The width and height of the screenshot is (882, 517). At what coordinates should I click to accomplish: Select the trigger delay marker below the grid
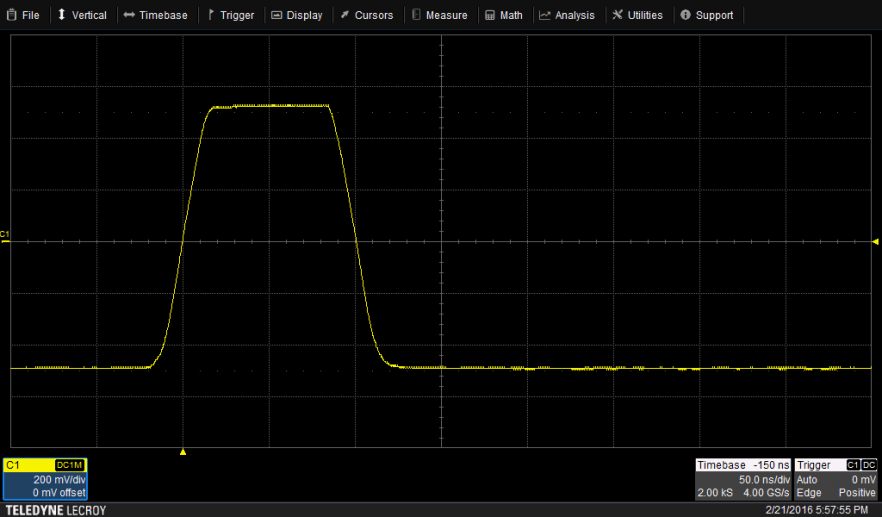[x=183, y=453]
